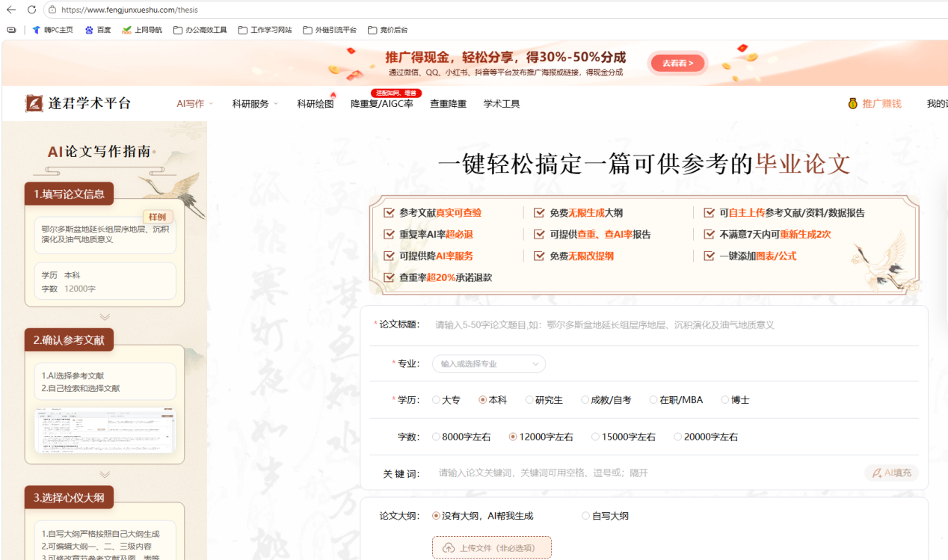This screenshot has height=560, width=948.
Task: Go to the 科研绘图 page
Action: [316, 104]
